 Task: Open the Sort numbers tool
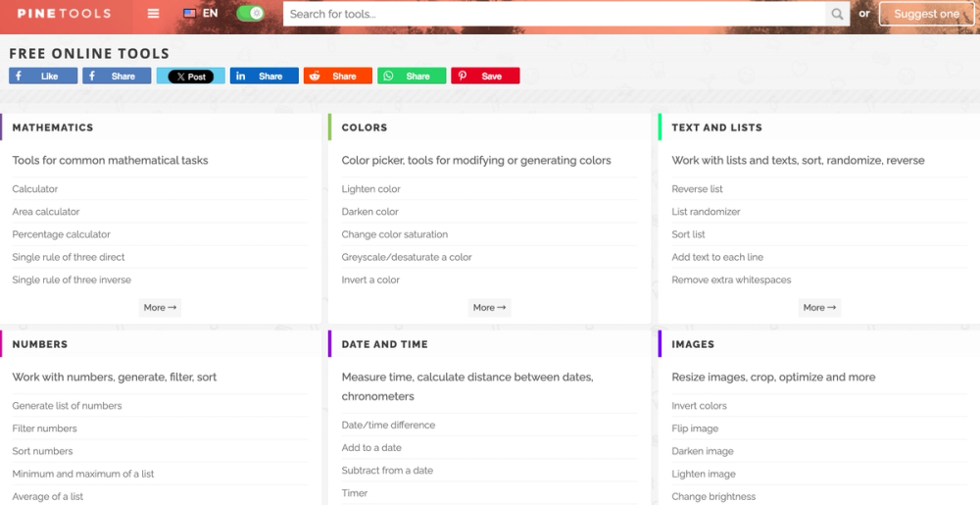point(42,451)
